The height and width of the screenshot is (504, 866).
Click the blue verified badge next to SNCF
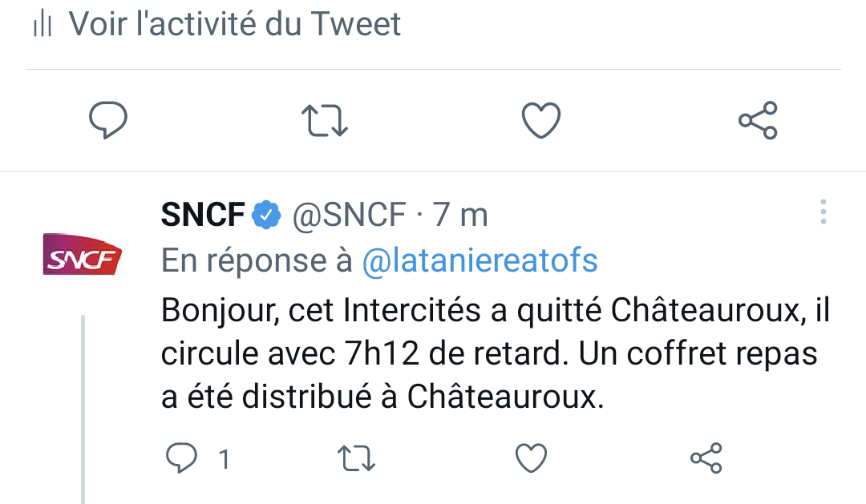tap(266, 215)
